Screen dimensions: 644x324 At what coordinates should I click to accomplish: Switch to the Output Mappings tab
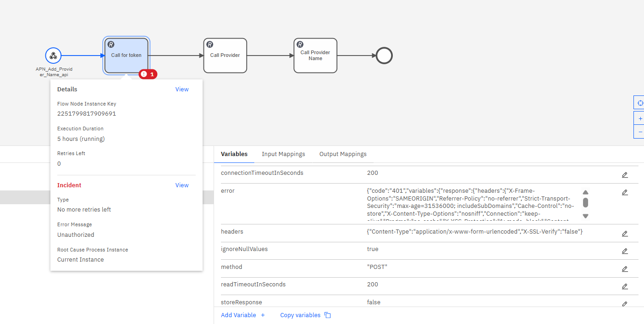(x=343, y=154)
